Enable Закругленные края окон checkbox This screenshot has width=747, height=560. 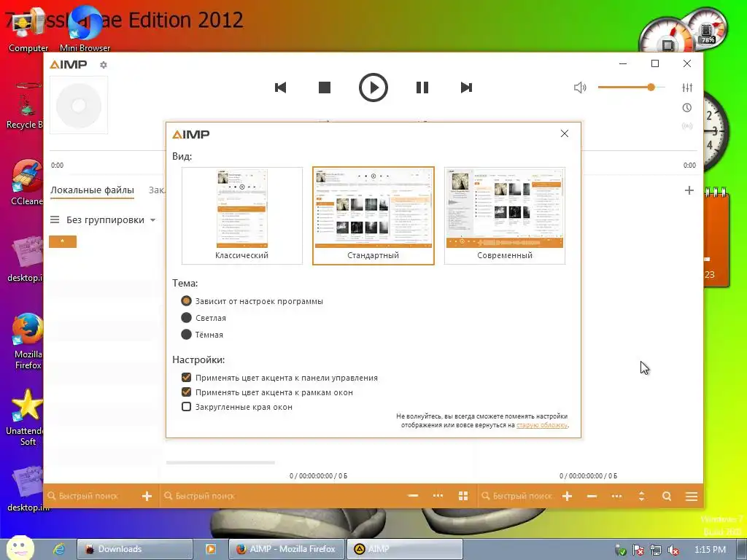[186, 407]
